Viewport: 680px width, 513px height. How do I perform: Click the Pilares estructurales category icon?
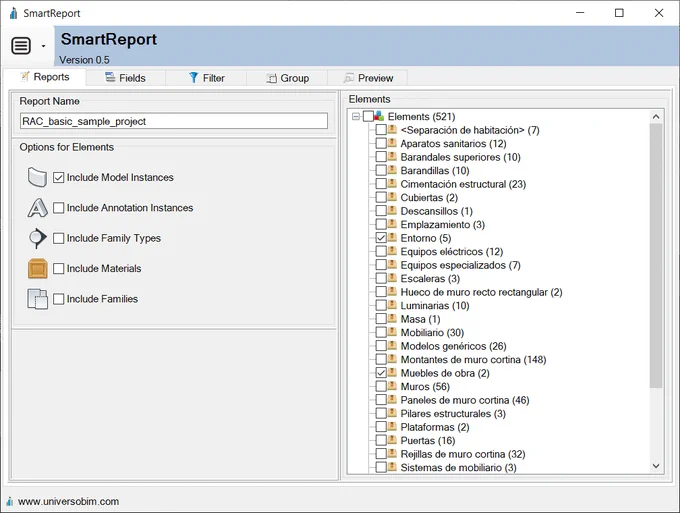[392, 412]
